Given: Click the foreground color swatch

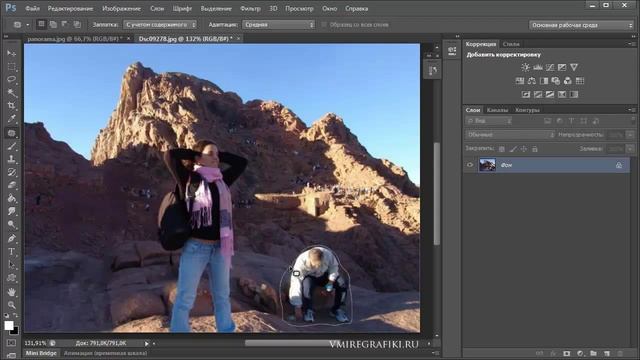Looking at the screenshot, I should 9,325.
